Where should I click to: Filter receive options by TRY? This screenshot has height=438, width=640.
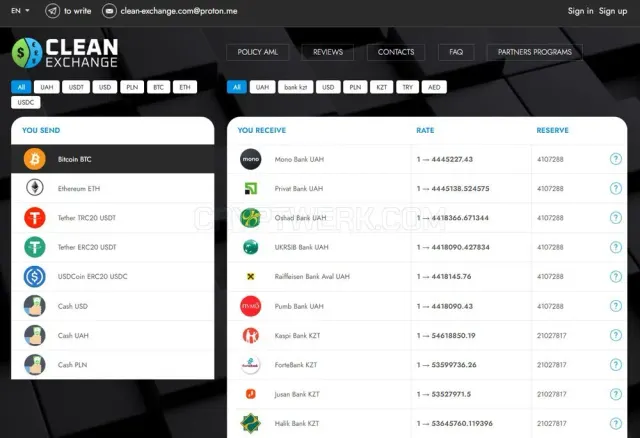pos(407,87)
